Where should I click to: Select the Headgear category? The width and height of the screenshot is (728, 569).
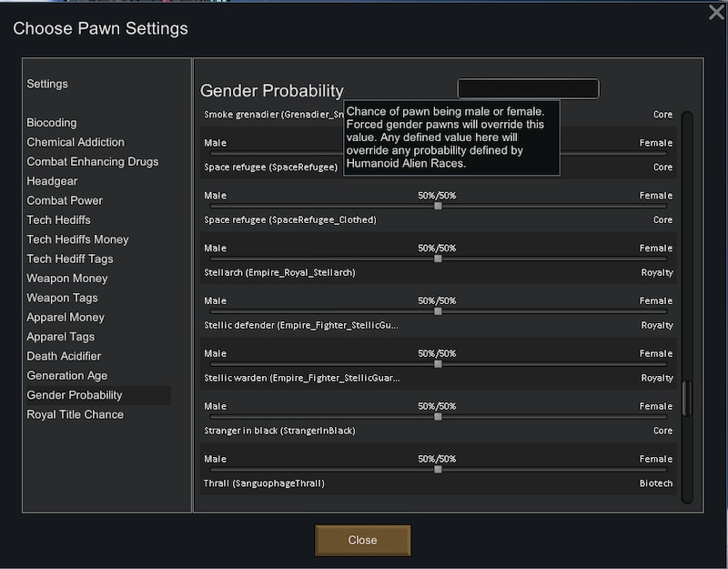52,181
